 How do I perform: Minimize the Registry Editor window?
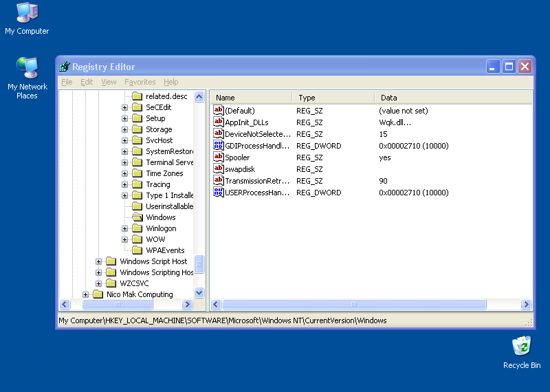point(492,66)
